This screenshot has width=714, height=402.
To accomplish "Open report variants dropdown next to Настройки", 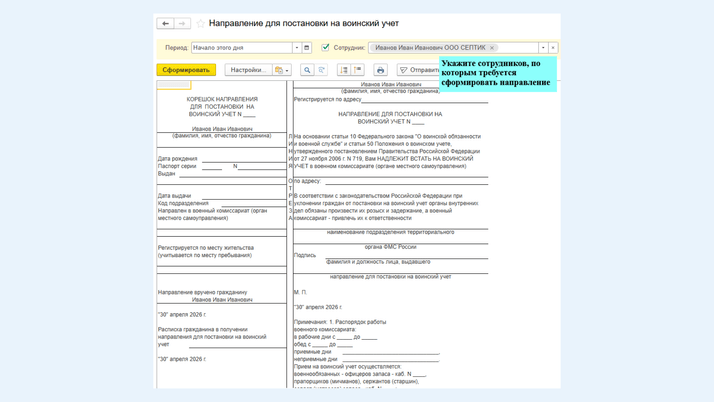I will [282, 70].
